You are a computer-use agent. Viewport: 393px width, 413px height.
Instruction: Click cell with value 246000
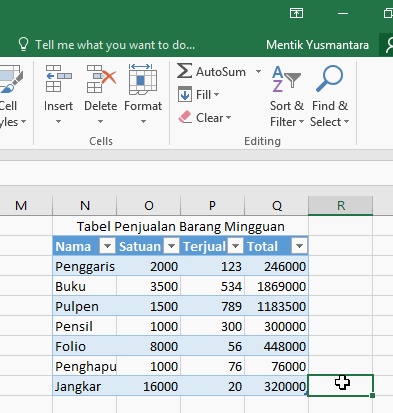tap(276, 266)
